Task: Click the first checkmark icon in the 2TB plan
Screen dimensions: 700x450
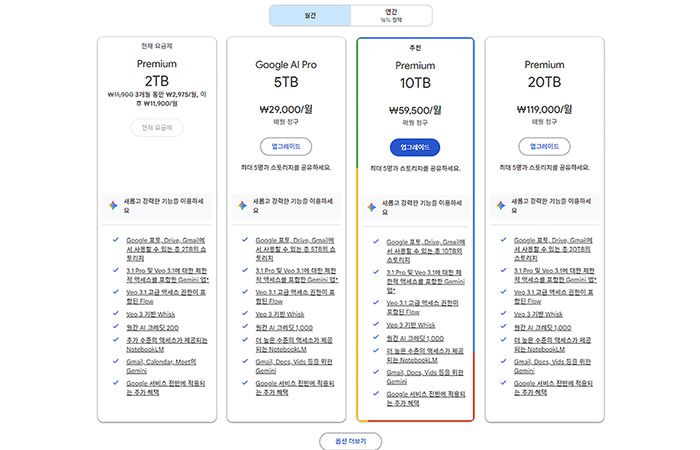Action: click(116, 240)
